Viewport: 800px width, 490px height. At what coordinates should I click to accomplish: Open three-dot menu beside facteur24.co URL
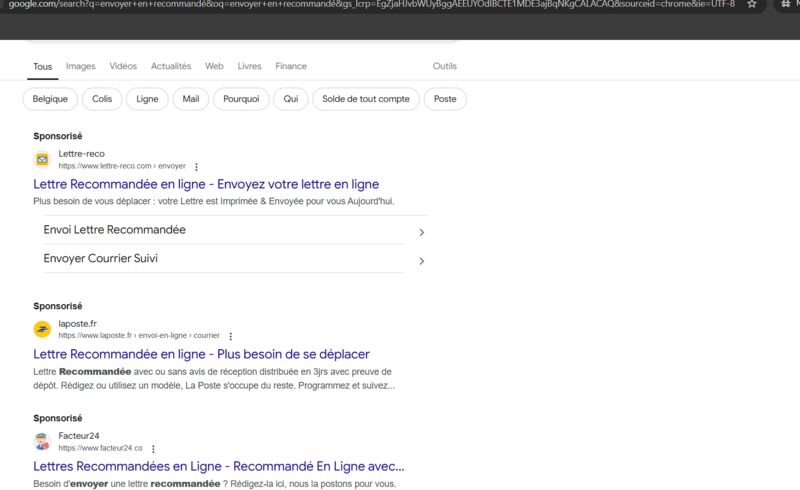(153, 449)
